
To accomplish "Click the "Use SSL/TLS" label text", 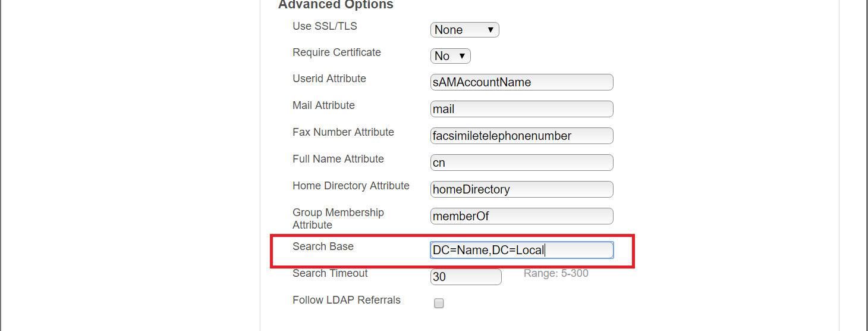I will coord(325,26).
